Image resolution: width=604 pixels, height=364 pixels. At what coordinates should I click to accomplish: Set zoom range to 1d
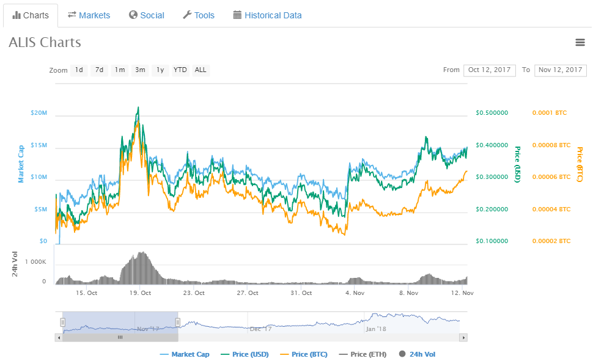coord(79,70)
